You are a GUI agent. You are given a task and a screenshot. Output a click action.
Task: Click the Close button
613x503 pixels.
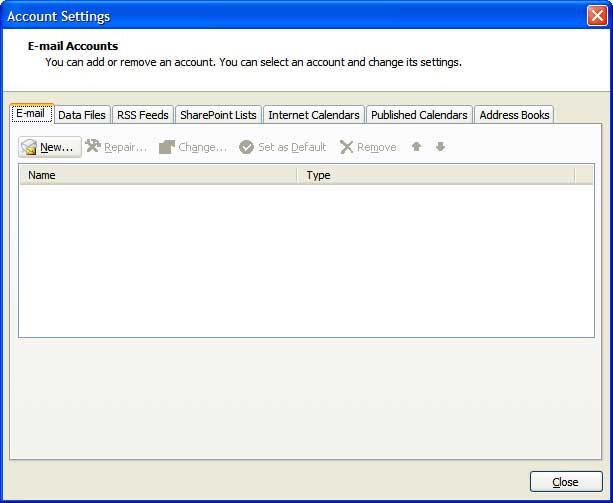(566, 482)
